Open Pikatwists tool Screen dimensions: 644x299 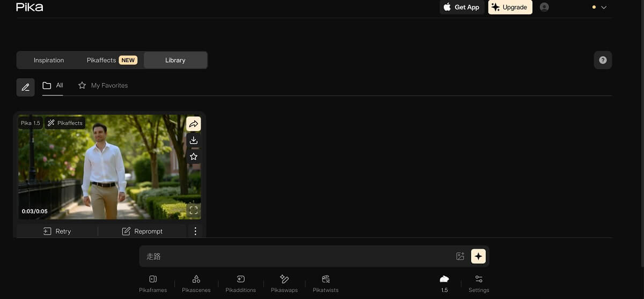[326, 283]
